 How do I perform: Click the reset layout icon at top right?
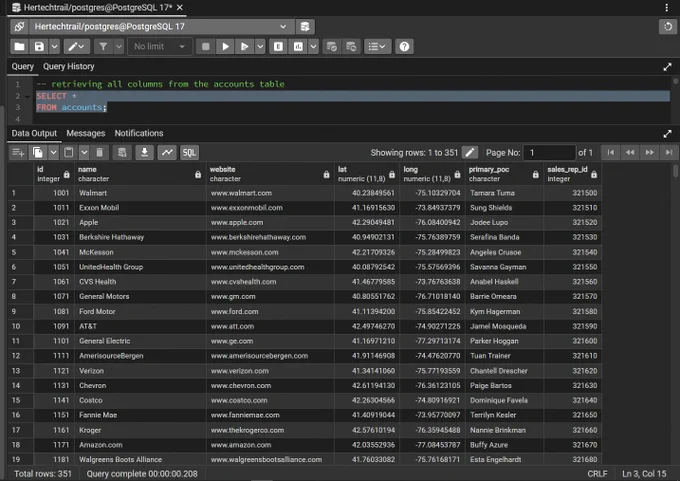pyautogui.click(x=668, y=26)
